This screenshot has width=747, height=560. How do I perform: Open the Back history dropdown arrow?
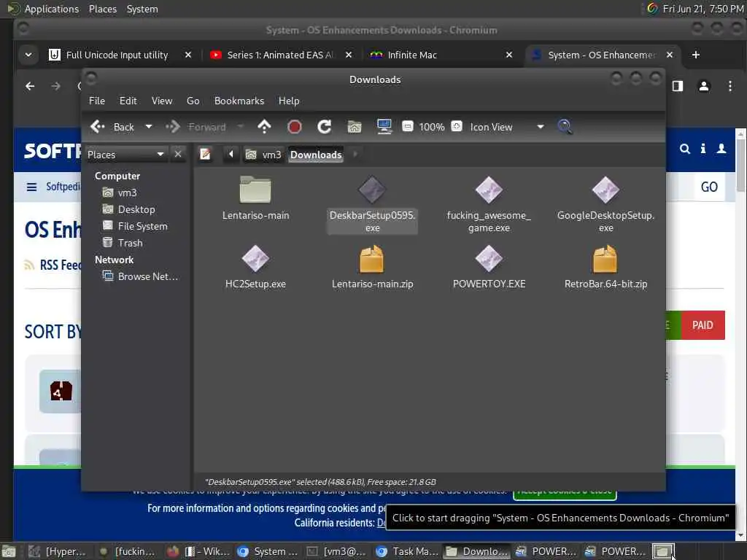tap(149, 127)
